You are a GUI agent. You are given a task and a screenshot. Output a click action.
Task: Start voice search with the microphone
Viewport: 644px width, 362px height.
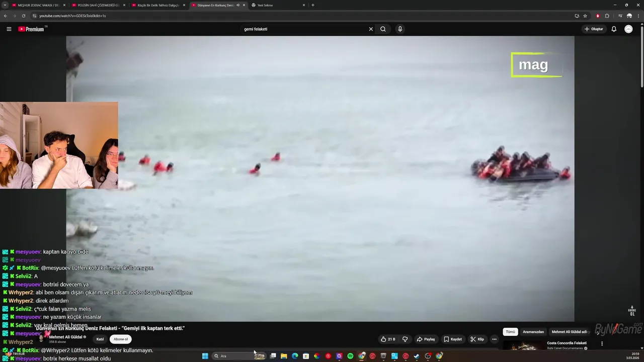tap(400, 29)
